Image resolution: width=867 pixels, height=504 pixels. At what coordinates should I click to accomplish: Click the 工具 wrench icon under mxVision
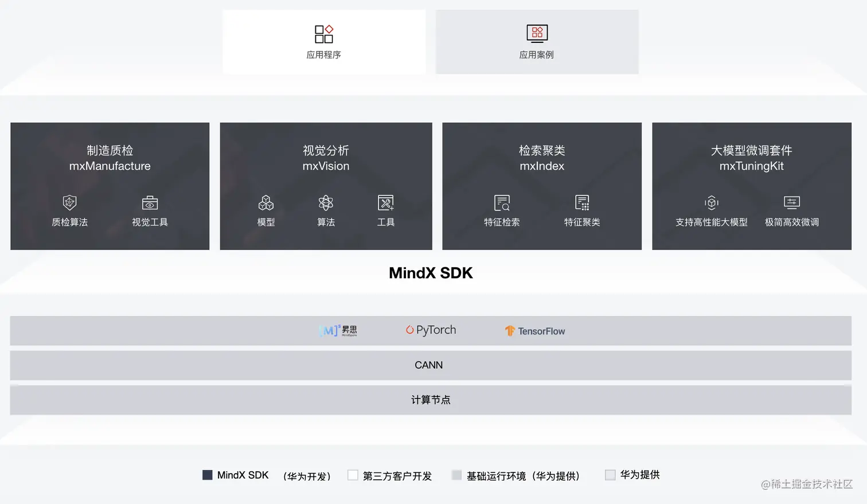click(386, 202)
